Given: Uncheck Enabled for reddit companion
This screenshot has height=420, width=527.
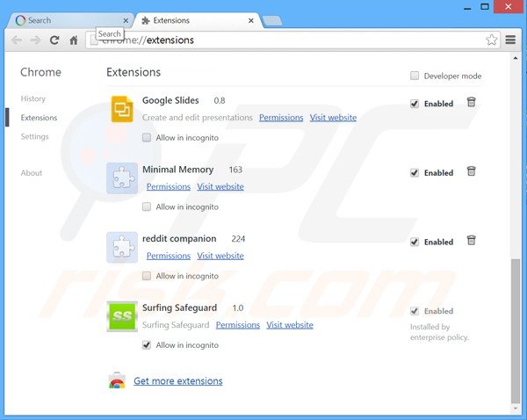Looking at the screenshot, I should click(x=415, y=242).
